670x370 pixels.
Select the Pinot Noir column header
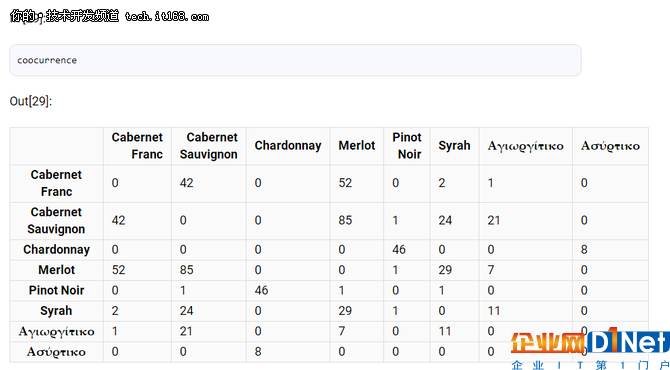(407, 146)
